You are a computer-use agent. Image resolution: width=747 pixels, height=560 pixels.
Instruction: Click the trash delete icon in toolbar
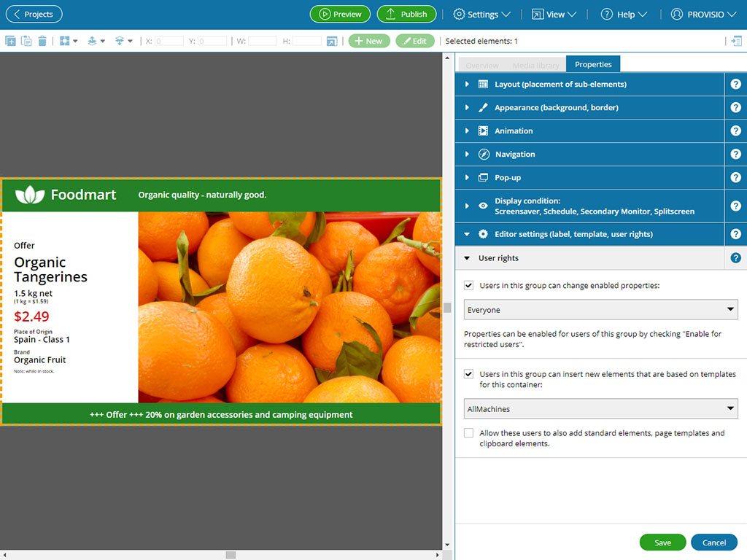click(x=42, y=42)
